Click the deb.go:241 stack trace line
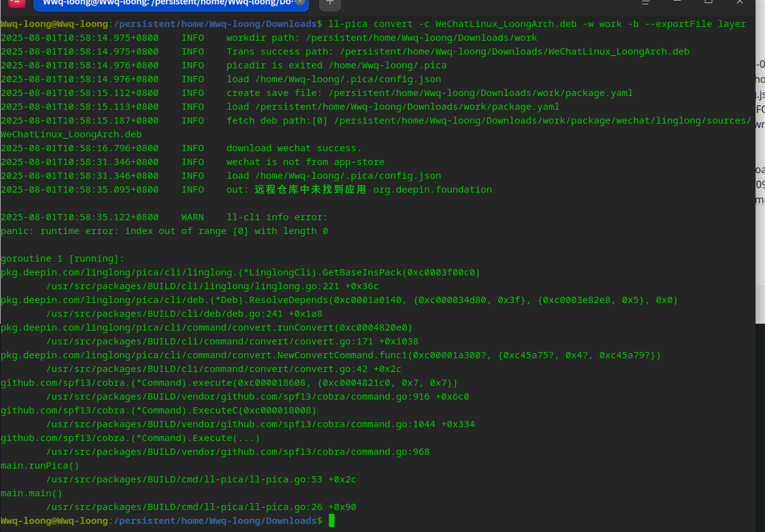Viewport: 765px width, 532px height. (x=185, y=314)
